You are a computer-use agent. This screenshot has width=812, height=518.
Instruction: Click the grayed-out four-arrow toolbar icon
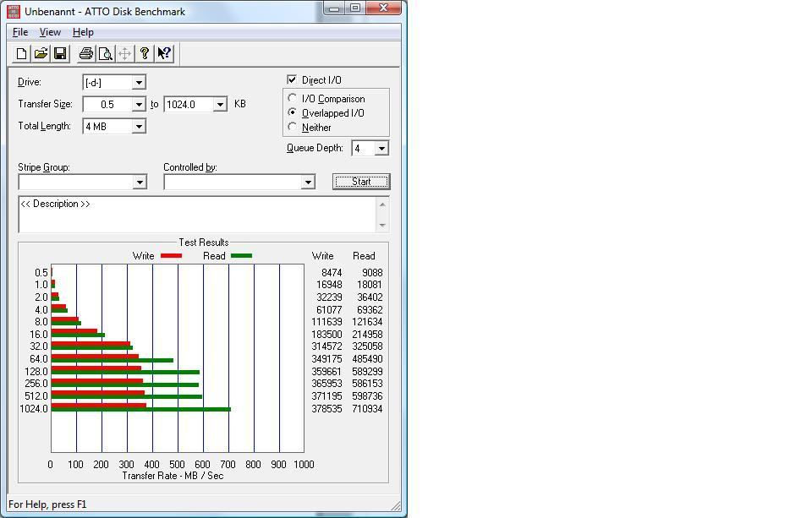point(125,53)
